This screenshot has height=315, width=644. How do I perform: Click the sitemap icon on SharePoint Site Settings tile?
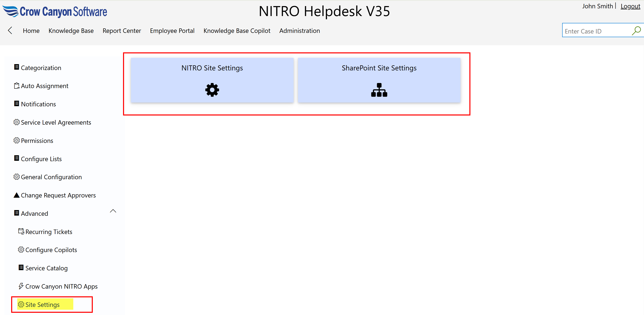pyautogui.click(x=379, y=90)
